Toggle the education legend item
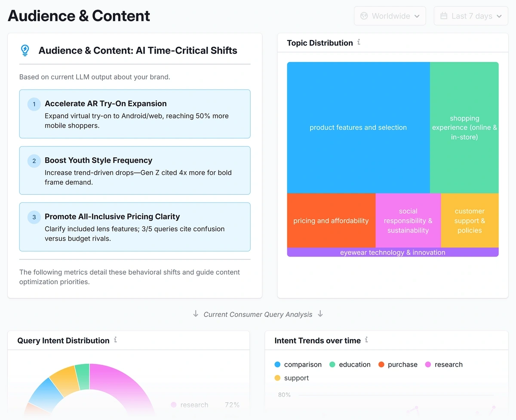This screenshot has width=516, height=420. (350, 365)
